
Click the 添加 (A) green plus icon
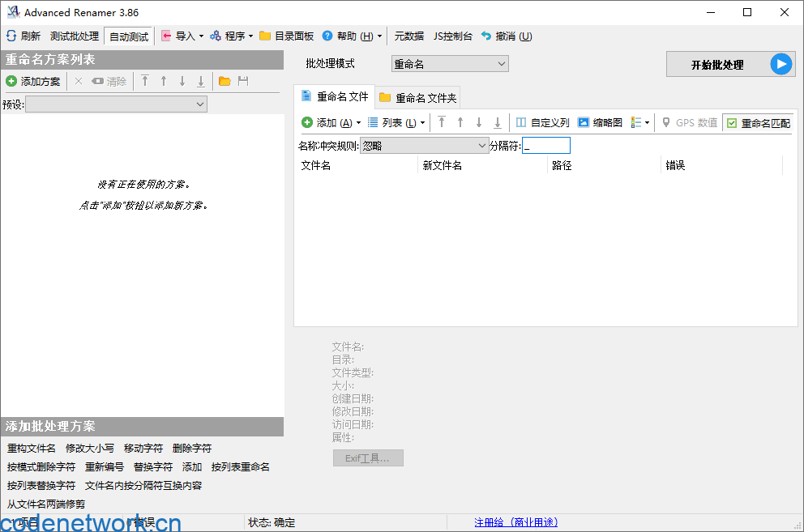tap(307, 122)
